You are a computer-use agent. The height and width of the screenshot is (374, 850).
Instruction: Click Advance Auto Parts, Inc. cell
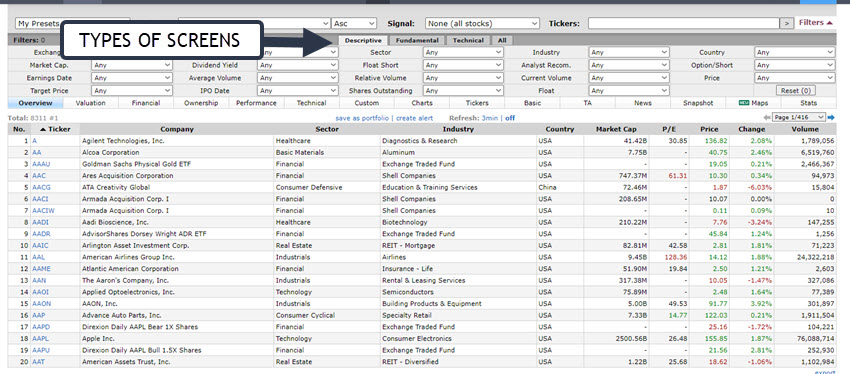coord(177,315)
